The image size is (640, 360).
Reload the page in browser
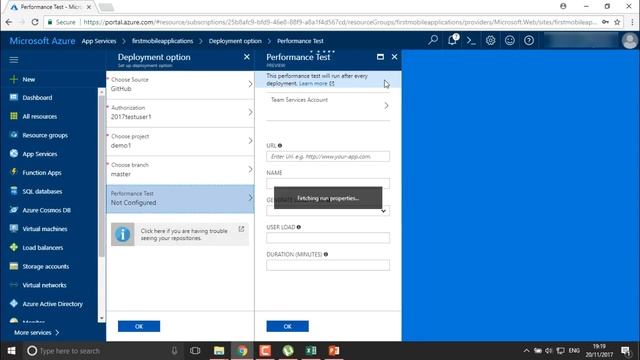(35, 22)
